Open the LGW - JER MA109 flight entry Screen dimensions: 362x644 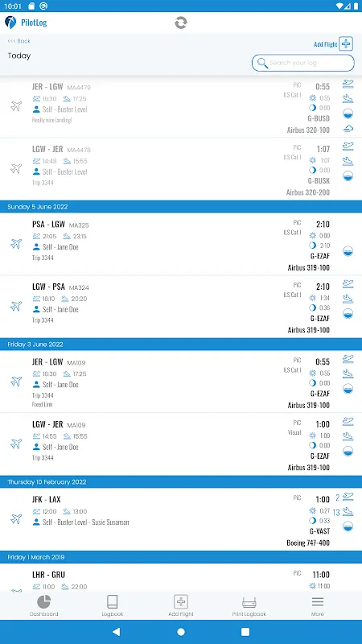click(181, 444)
